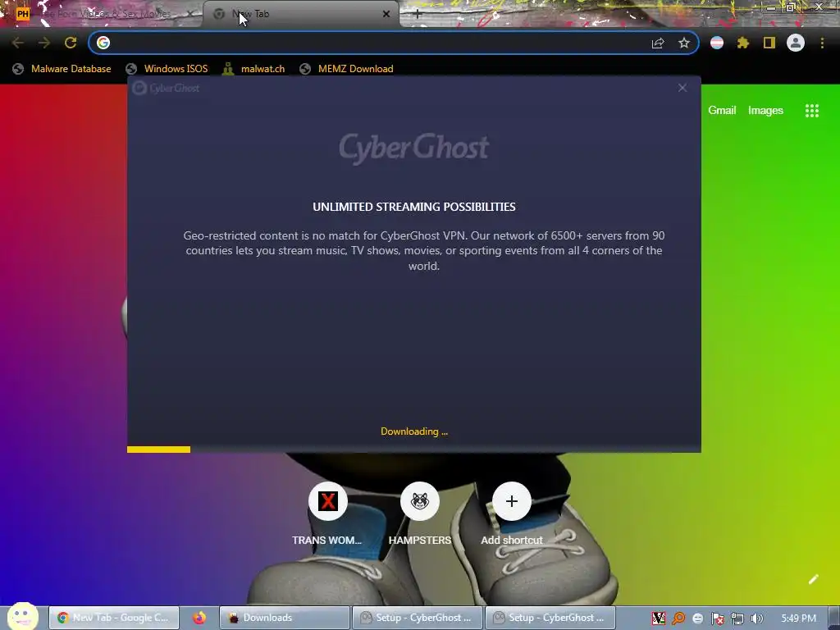The height and width of the screenshot is (630, 840).
Task: Close the CyberGhost installer dialog
Action: click(x=682, y=88)
